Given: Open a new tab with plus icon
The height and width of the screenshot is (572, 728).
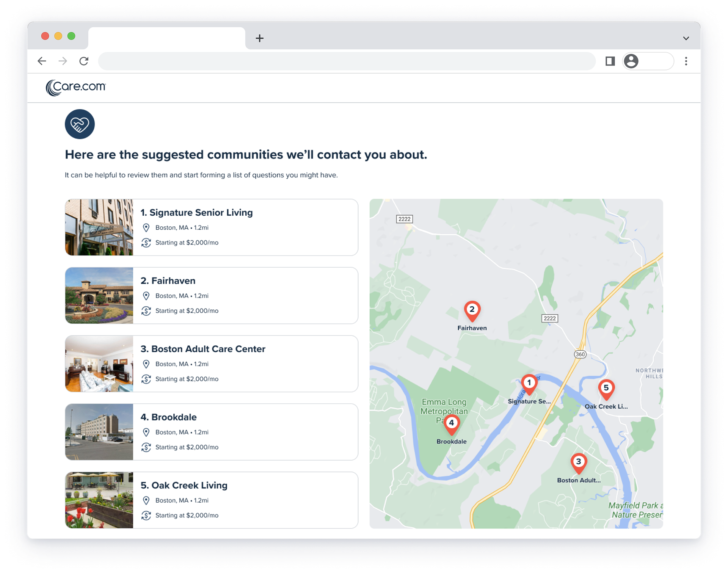Looking at the screenshot, I should click(259, 38).
